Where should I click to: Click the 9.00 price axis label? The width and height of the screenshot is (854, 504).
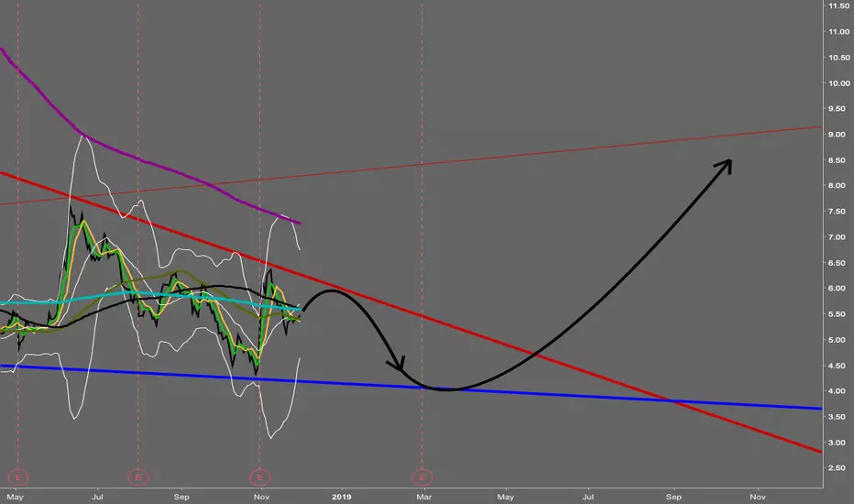pyautogui.click(x=838, y=134)
